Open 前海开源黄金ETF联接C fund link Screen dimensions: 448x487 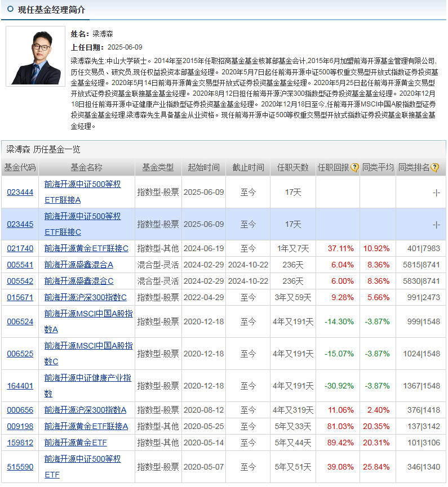click(86, 248)
